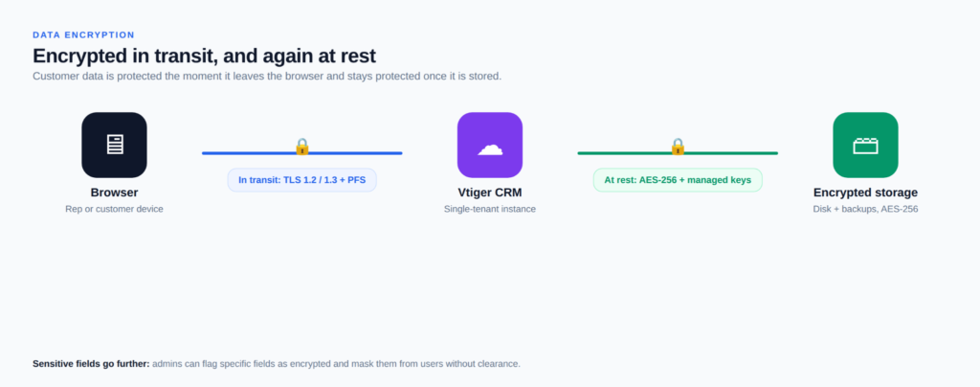
Task: Click the Vtiger CRM label text
Action: [x=490, y=193]
